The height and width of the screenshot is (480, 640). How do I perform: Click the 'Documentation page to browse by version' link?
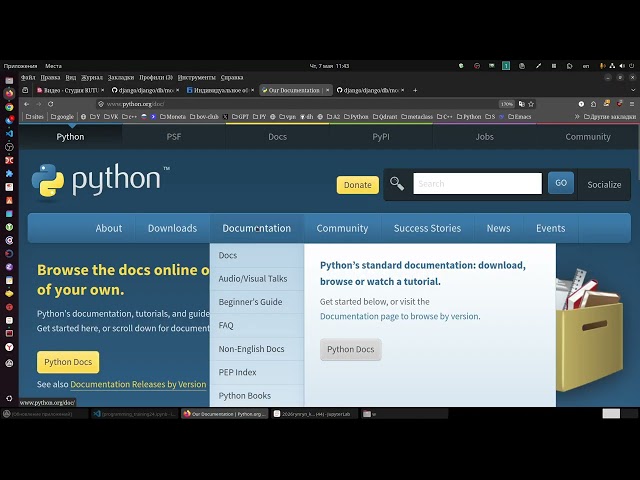click(x=400, y=316)
